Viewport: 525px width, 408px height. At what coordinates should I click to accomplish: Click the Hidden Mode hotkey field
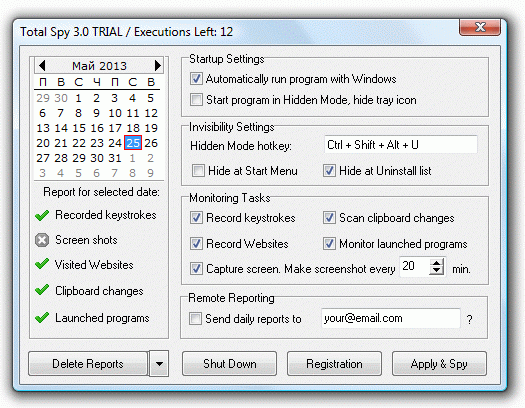(x=401, y=145)
